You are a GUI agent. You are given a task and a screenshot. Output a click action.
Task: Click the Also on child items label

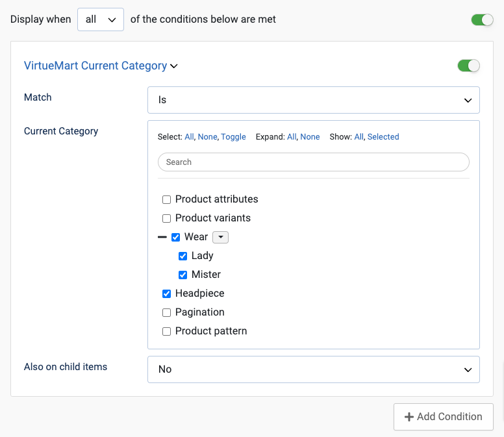click(66, 367)
